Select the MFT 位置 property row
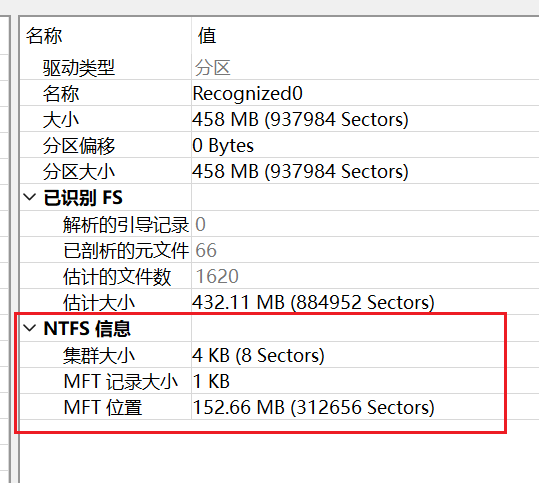Viewport: 539px width, 483px height. pos(279,407)
